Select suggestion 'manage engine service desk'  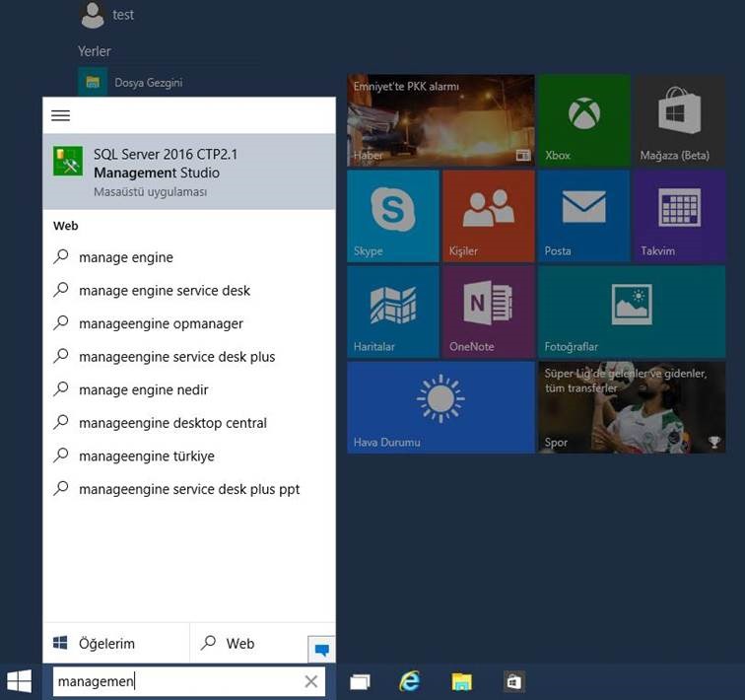(189, 291)
